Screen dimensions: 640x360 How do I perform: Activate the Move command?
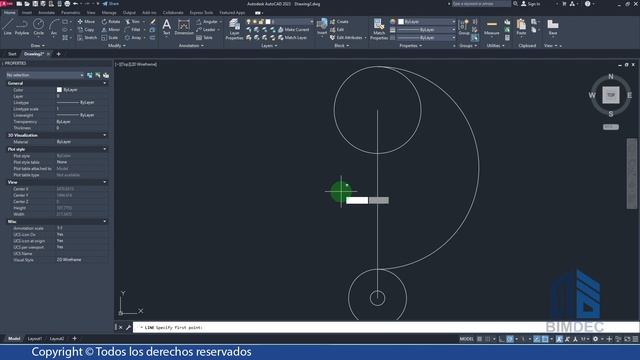coord(86,22)
